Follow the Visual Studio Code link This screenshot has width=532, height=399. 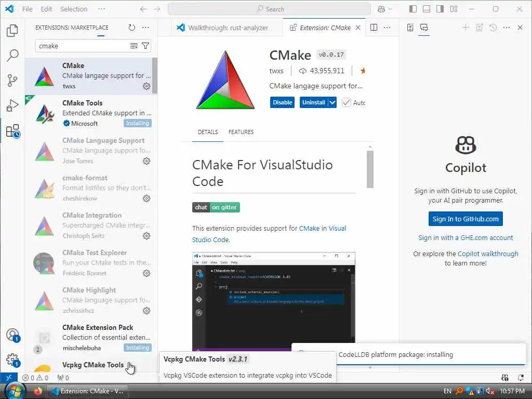point(269,234)
